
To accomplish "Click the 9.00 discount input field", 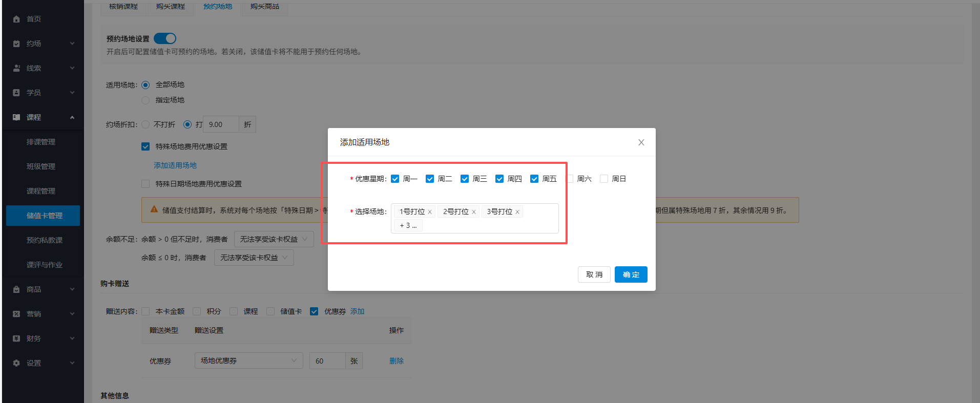I will [x=221, y=124].
